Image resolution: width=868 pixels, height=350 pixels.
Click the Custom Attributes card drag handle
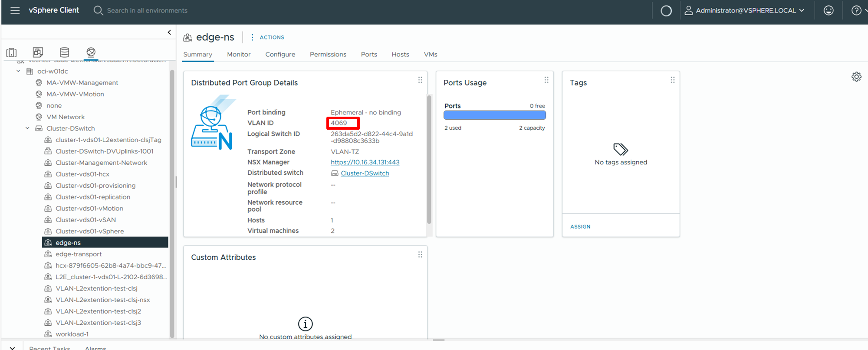420,255
